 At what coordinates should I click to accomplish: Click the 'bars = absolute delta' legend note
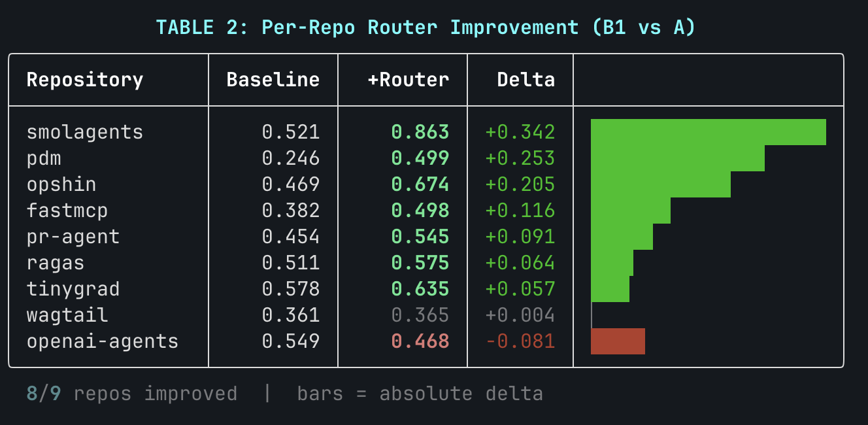[x=420, y=394]
